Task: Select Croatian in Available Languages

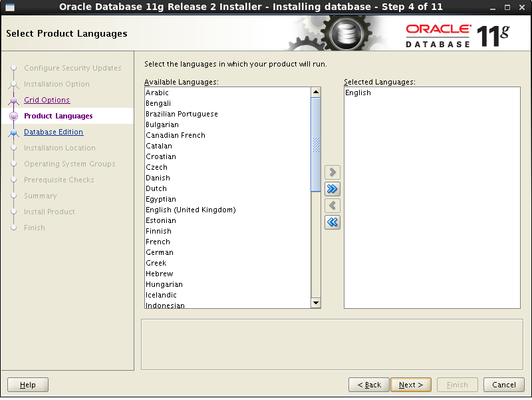Action: (x=227, y=156)
